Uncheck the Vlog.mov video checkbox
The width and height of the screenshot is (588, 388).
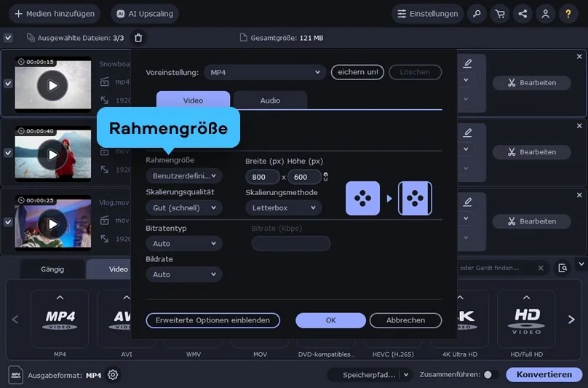(x=8, y=222)
